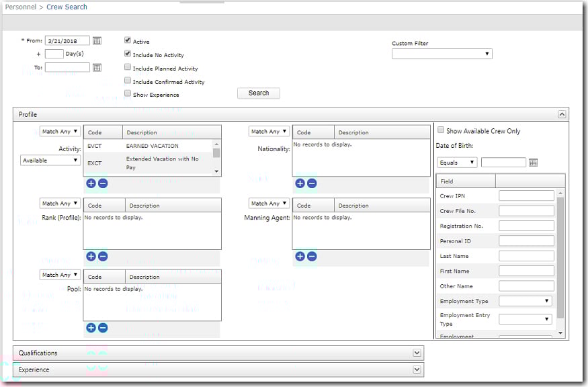Click the Date of Birth calendar icon
This screenshot has width=588, height=387.
[534, 163]
